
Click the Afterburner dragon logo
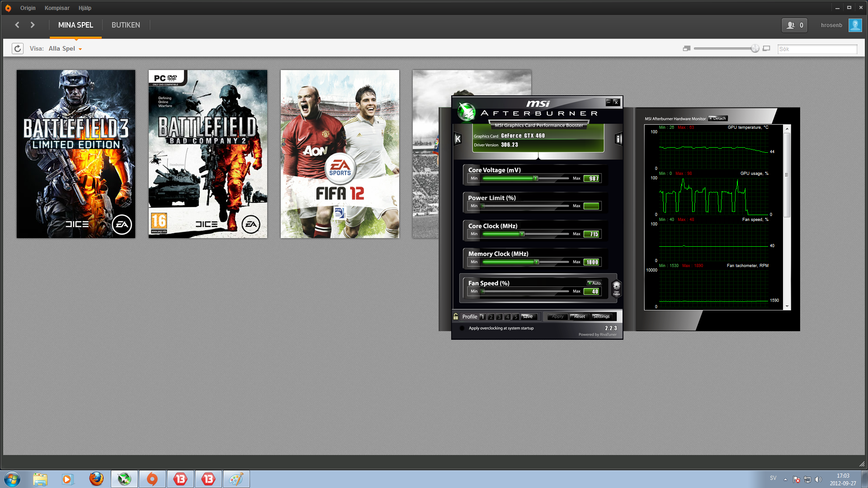466,112
